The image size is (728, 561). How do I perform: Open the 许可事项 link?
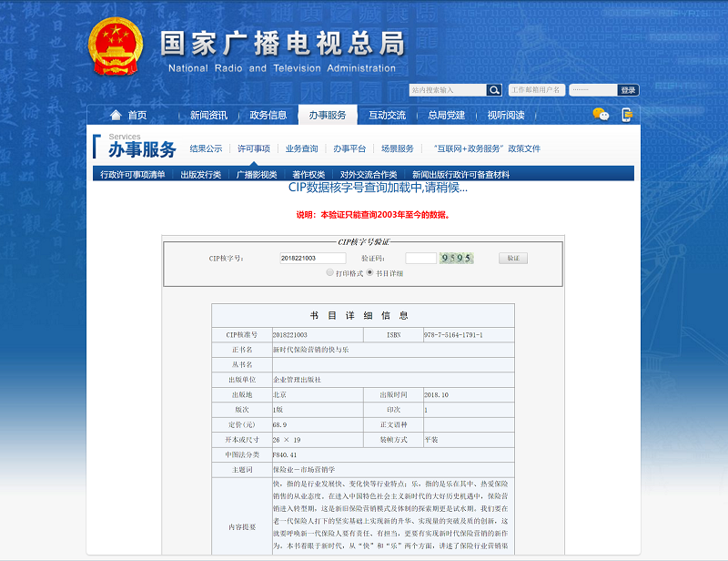click(x=254, y=148)
